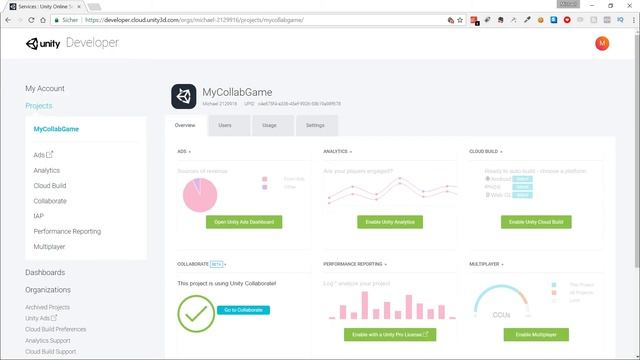Open Analytics in project sidebar
Viewport: 640px width, 360px height.
point(47,170)
